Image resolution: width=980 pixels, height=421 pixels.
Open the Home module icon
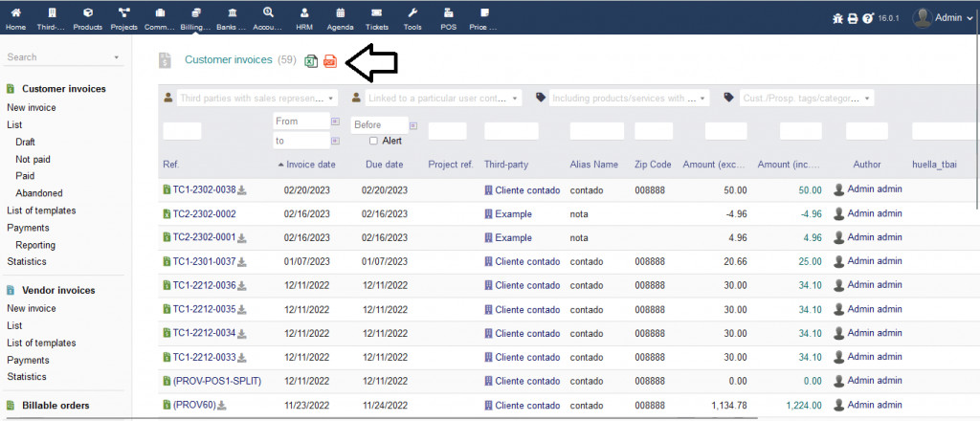click(15, 17)
